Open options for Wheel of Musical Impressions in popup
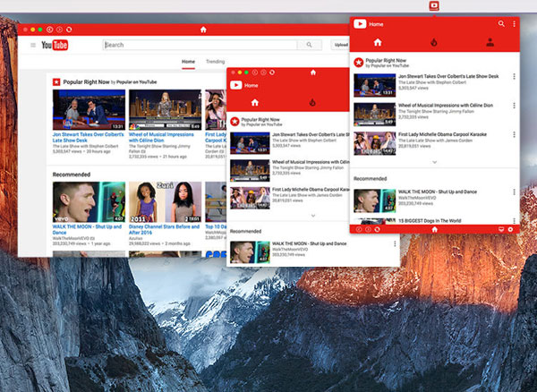537x392 pixels. [514, 106]
